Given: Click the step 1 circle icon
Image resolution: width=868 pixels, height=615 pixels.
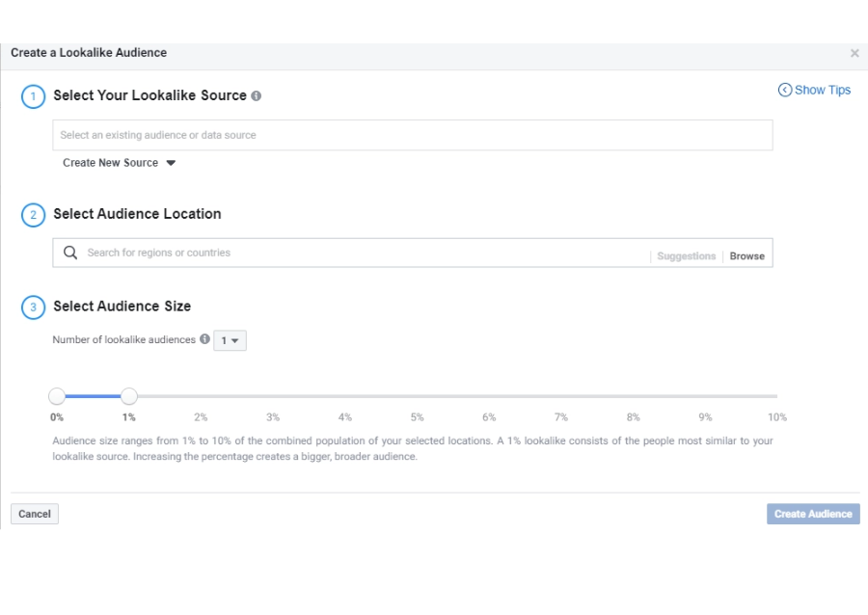Looking at the screenshot, I should (x=33, y=96).
